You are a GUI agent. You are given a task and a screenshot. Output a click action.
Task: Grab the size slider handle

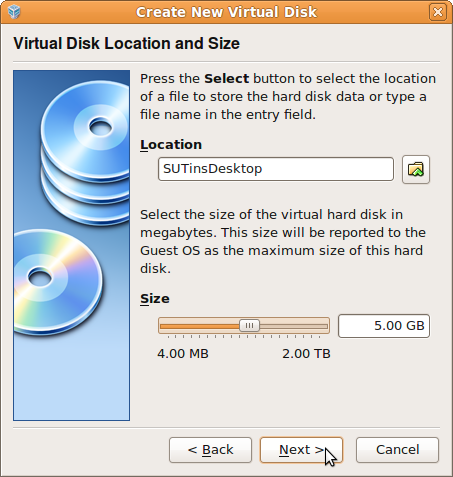249,326
